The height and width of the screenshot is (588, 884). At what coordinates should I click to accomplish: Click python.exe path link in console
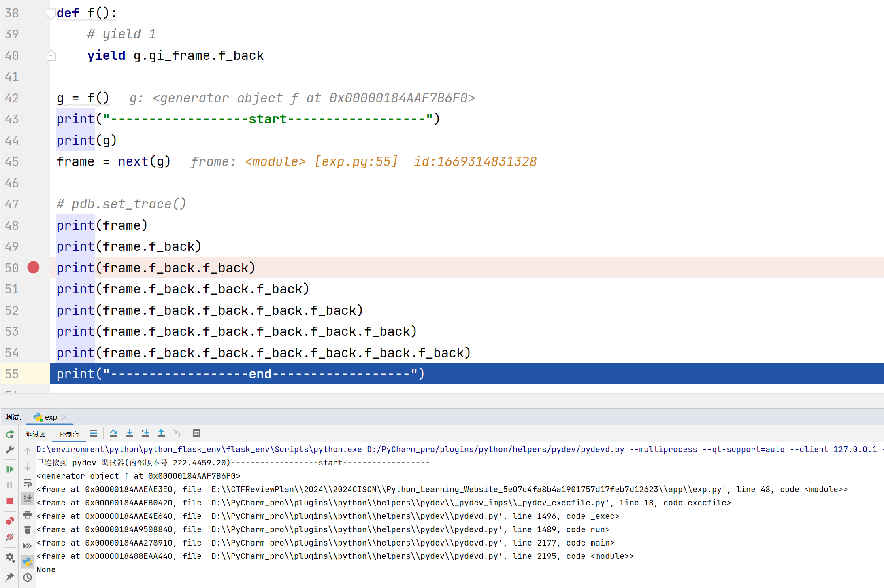point(199,449)
